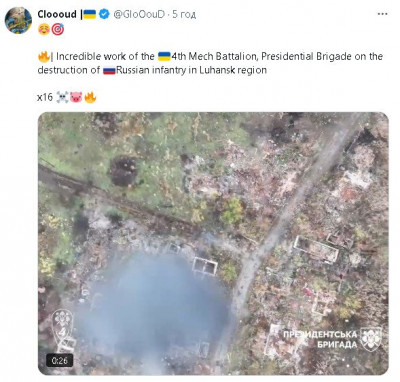Click the smiling face emoji
This screenshot has height=382, width=400.
tap(44, 30)
